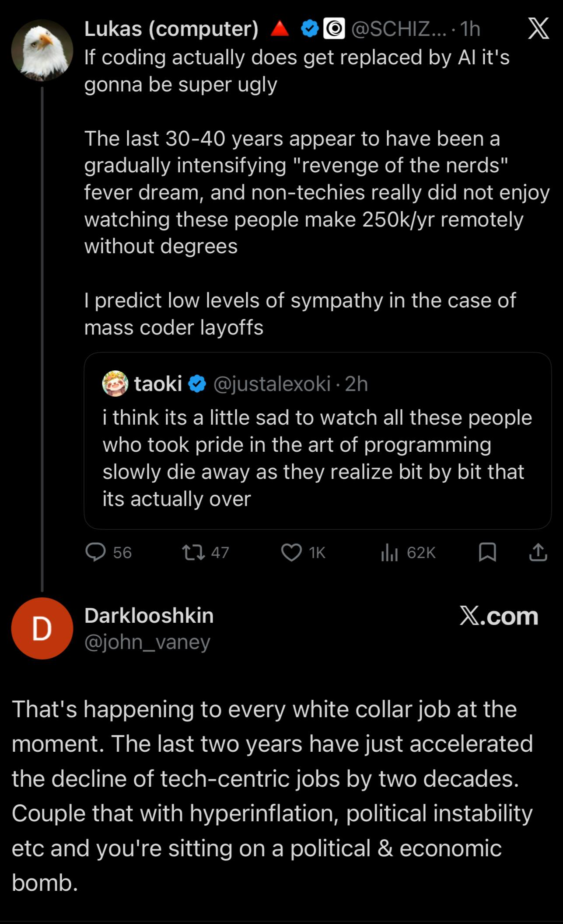Screen dimensions: 563x924
Task: Open Darklooshkin's orange D avatar
Action: coord(42,628)
